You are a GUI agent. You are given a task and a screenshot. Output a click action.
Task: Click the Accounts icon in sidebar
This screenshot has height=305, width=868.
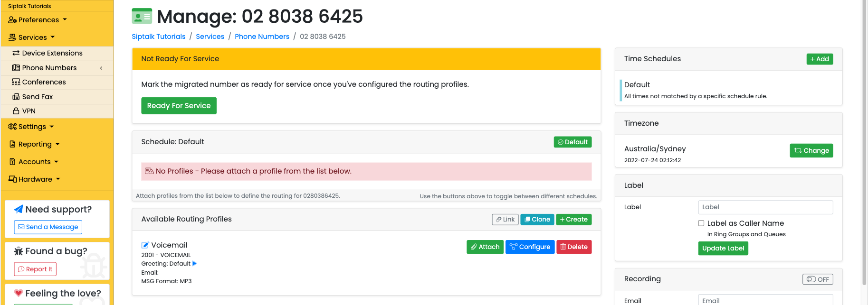13,162
